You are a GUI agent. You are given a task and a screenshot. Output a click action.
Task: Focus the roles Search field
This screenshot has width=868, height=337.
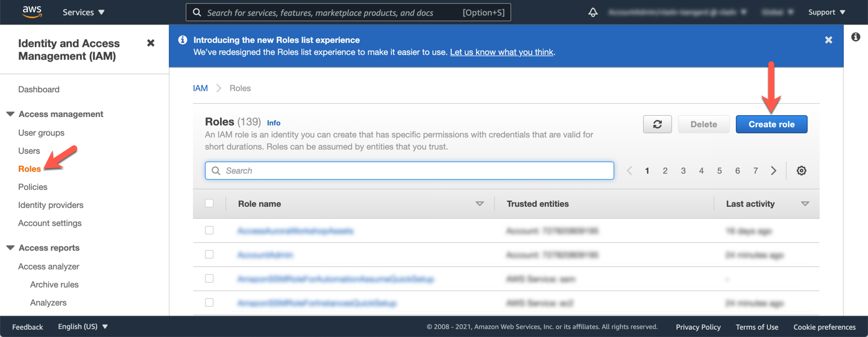click(410, 171)
